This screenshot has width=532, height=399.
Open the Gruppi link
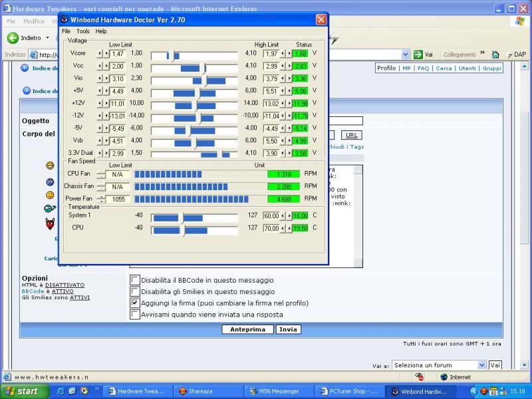(x=492, y=68)
